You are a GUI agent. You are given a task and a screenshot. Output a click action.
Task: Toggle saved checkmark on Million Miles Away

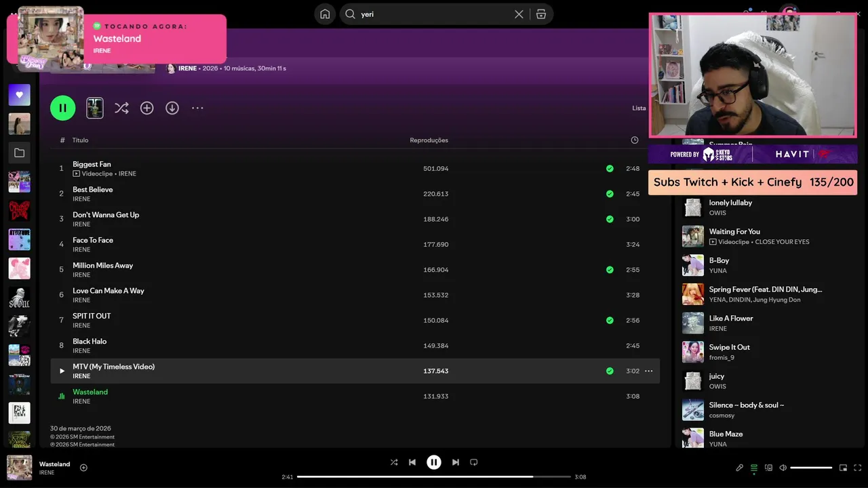click(610, 270)
